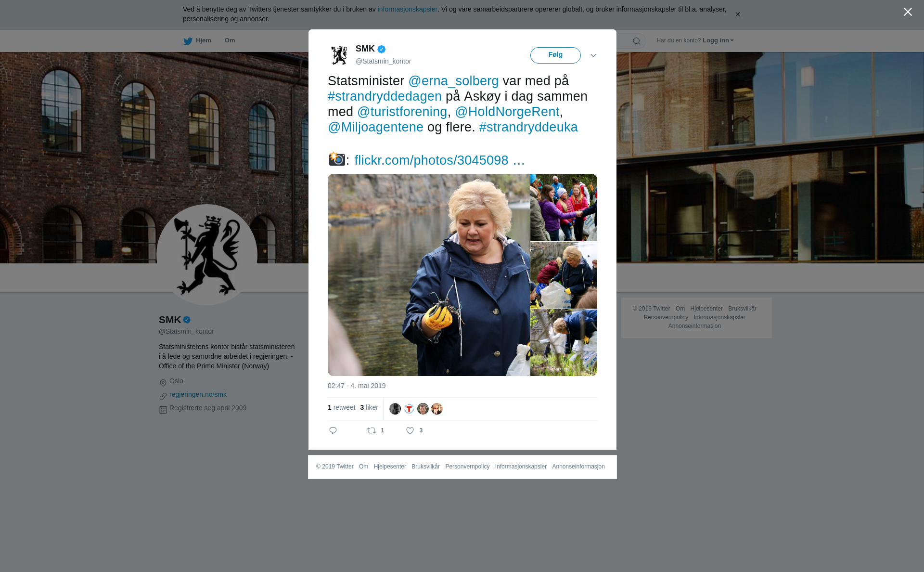Viewport: 924px width, 572px height.
Task: Open the #strandryddedagen hashtag
Action: pos(385,96)
